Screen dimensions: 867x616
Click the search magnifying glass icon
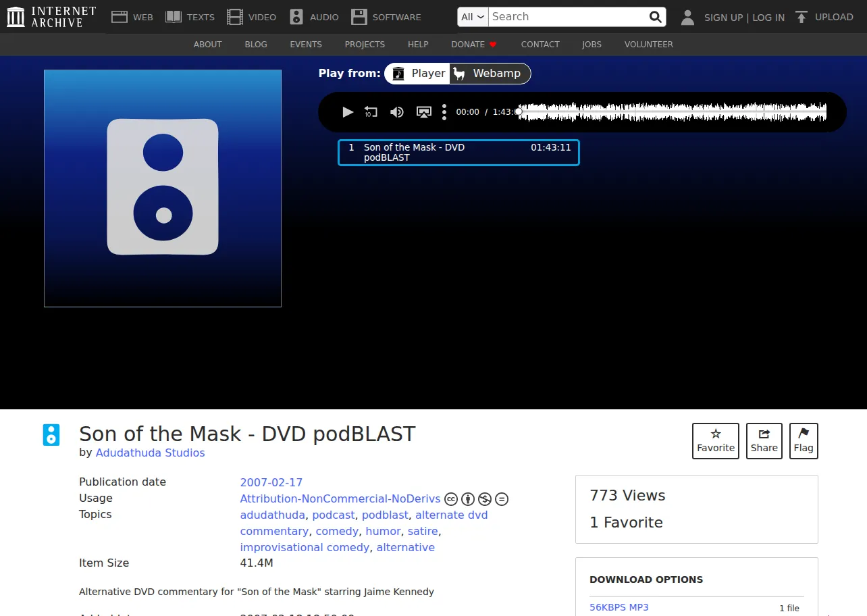[655, 17]
